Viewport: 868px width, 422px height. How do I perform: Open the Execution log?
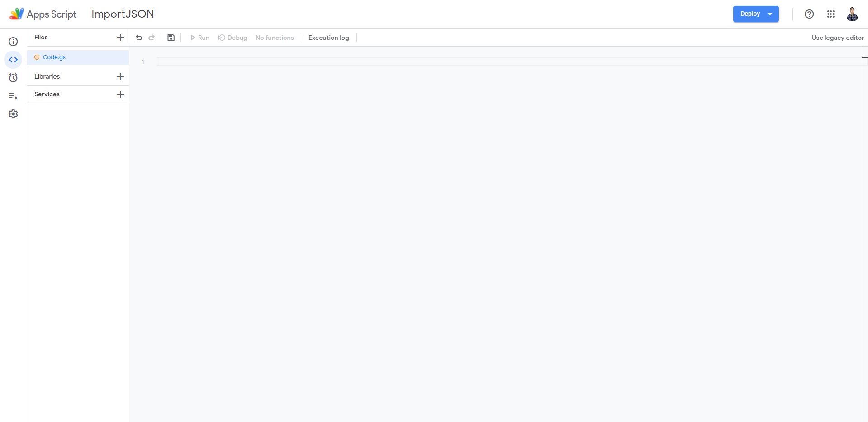[x=328, y=38]
